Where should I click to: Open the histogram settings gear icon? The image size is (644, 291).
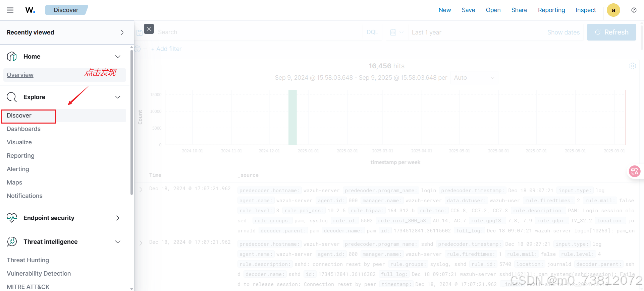632,66
